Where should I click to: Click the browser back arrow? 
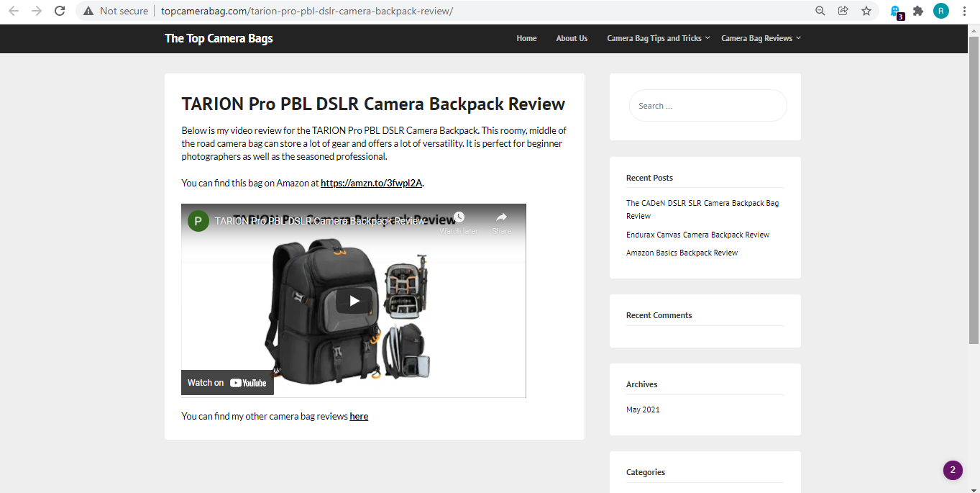coord(13,11)
